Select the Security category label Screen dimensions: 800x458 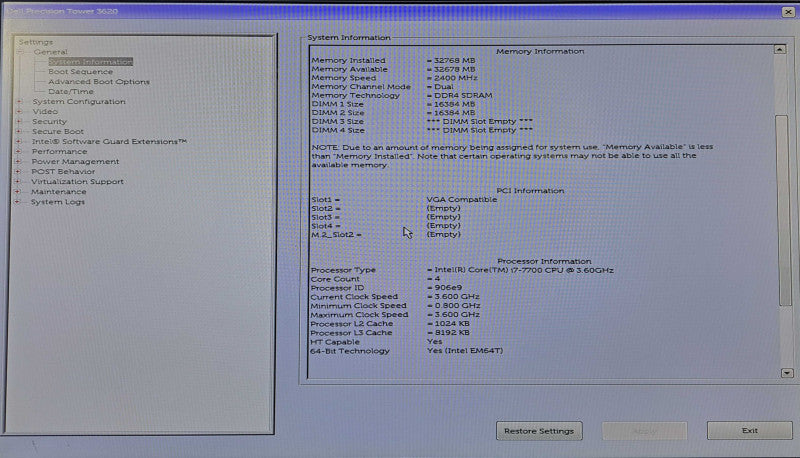click(49, 121)
